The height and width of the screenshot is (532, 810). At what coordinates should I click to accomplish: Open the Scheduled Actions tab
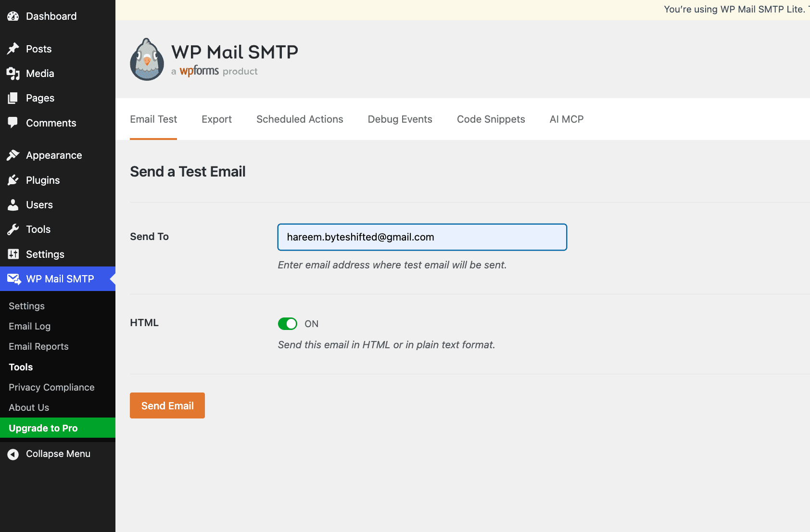click(x=300, y=119)
